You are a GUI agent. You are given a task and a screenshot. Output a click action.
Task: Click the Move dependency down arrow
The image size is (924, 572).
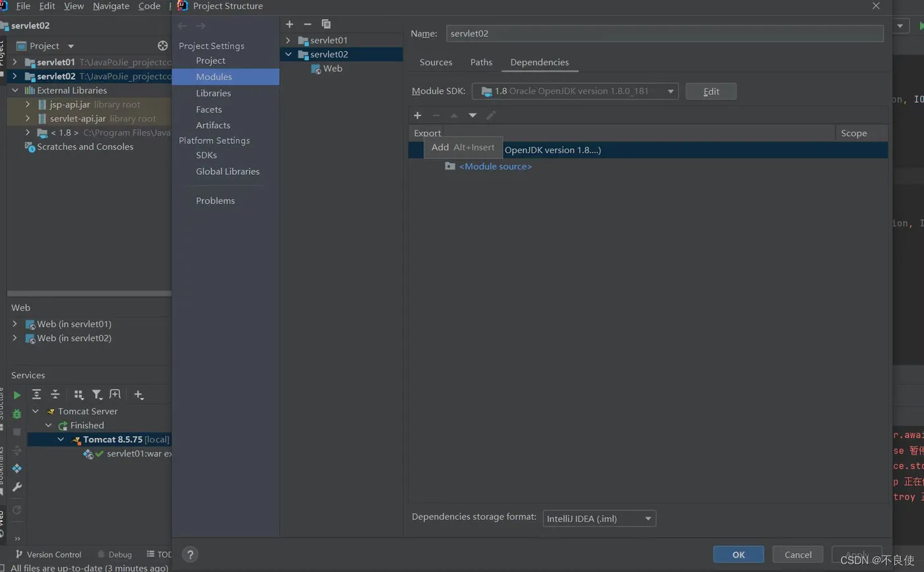[473, 115]
